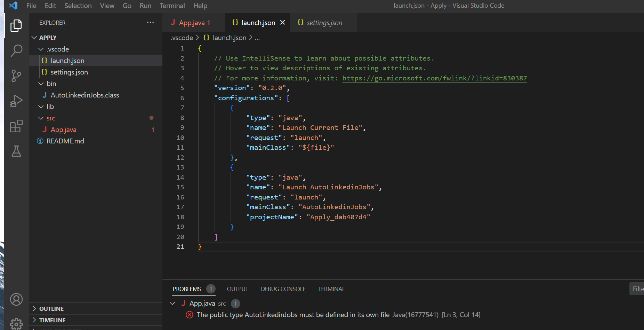Open the Source Control view
644x330 pixels.
tap(16, 76)
